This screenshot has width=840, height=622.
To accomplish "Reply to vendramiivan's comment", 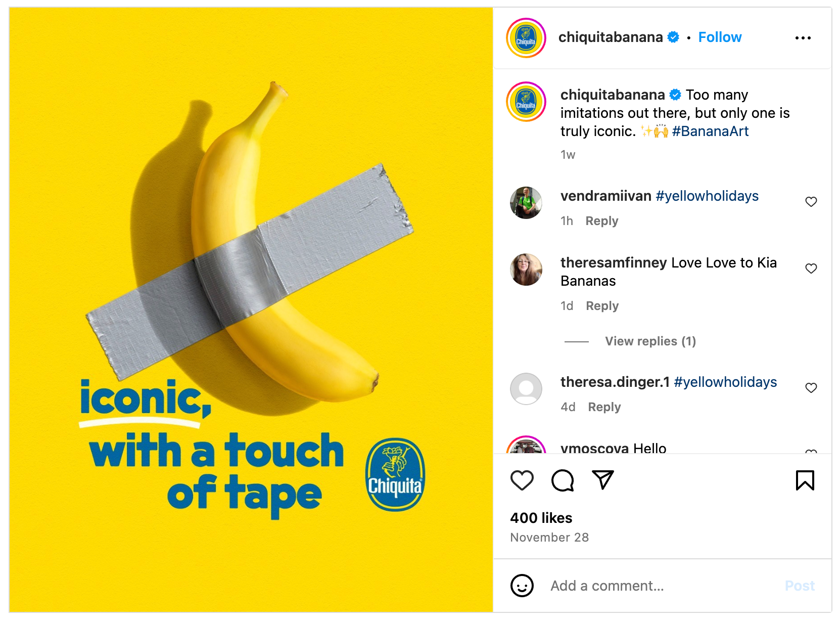I will click(x=601, y=221).
